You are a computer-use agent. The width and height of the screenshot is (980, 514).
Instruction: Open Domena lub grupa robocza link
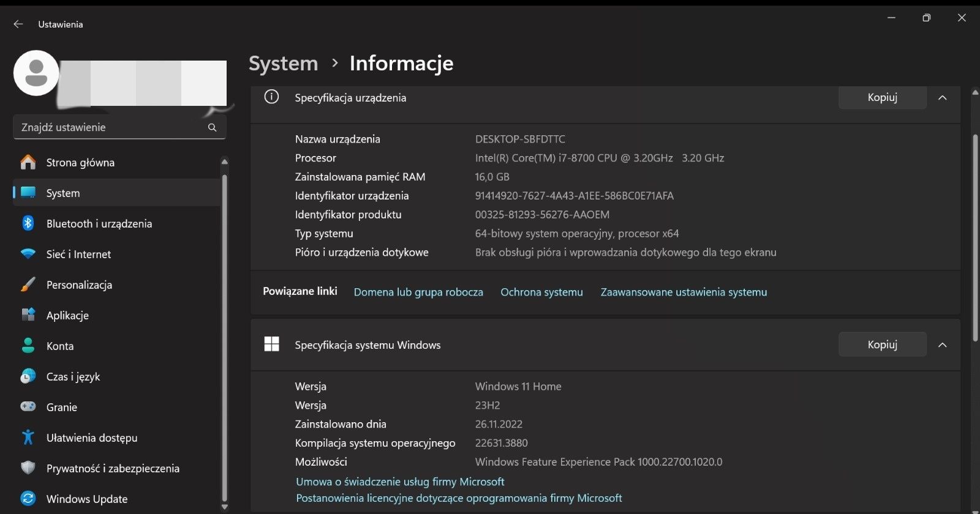[x=418, y=292]
